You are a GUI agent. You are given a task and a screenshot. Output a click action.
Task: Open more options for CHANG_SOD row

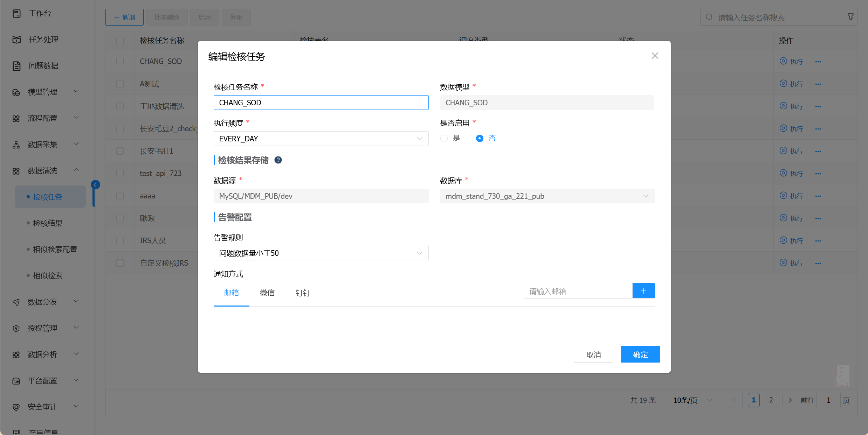818,62
